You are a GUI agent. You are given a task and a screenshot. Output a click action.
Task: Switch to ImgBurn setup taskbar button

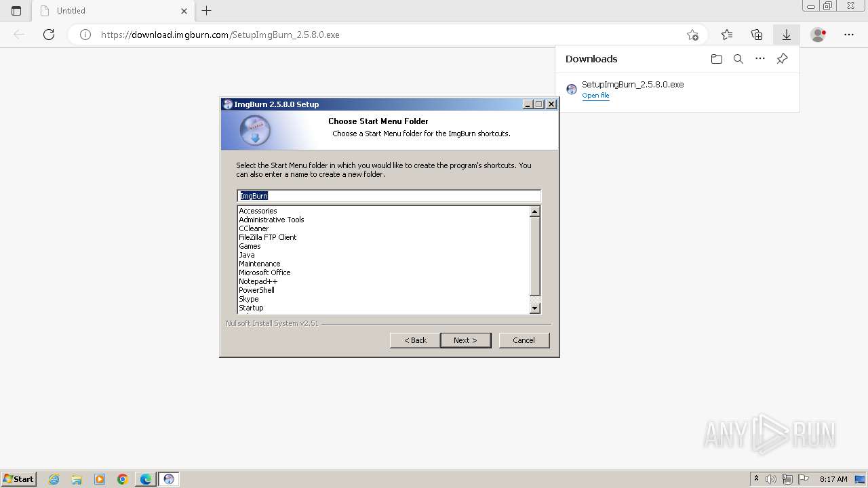(169, 479)
